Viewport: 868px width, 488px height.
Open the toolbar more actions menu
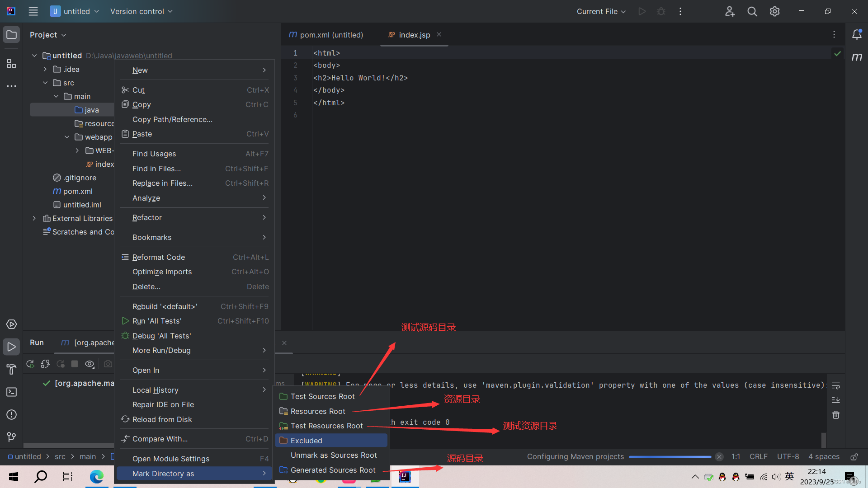coord(680,11)
